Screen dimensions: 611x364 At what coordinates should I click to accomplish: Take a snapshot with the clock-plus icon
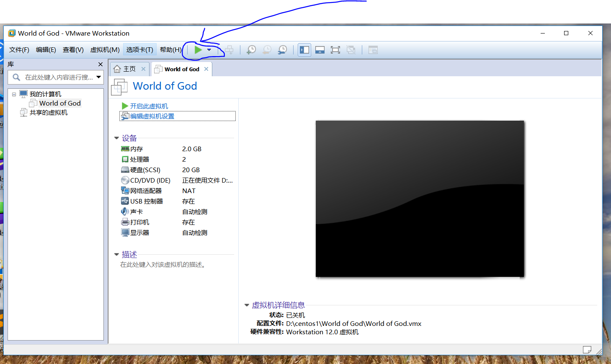click(251, 50)
